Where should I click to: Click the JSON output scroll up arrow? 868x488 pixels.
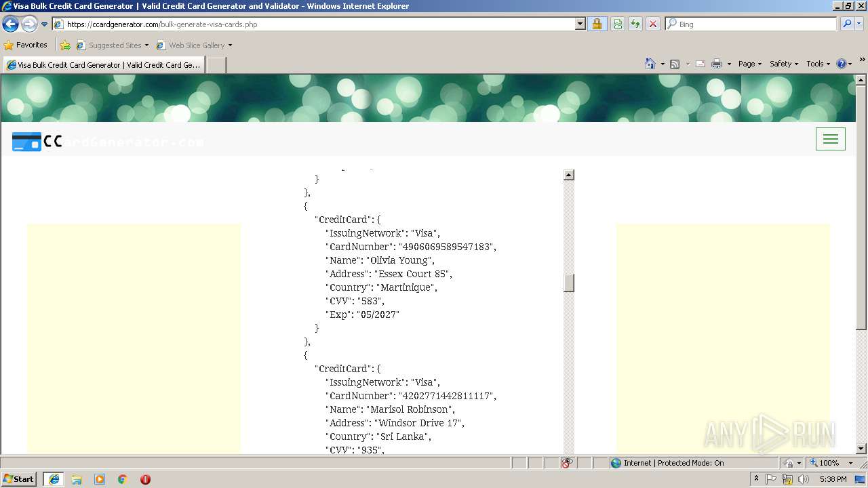pyautogui.click(x=569, y=175)
